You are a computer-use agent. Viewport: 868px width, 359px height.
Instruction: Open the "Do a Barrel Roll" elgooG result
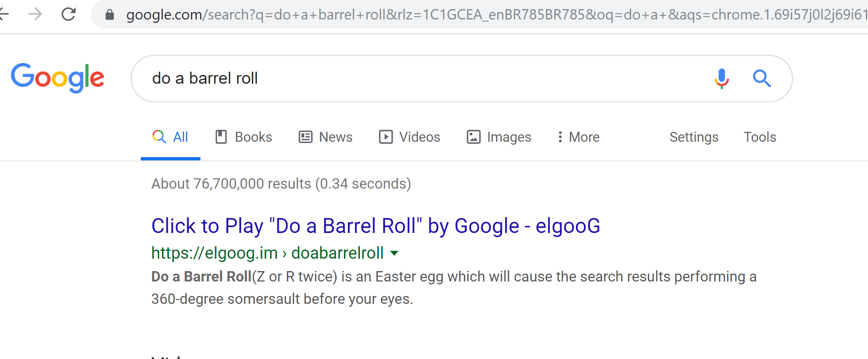tap(375, 226)
